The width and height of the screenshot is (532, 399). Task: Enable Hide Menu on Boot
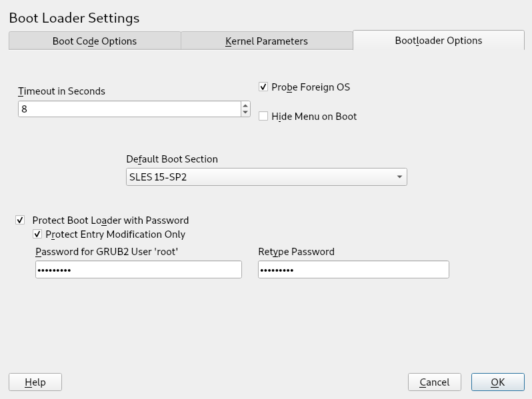pyautogui.click(x=263, y=117)
